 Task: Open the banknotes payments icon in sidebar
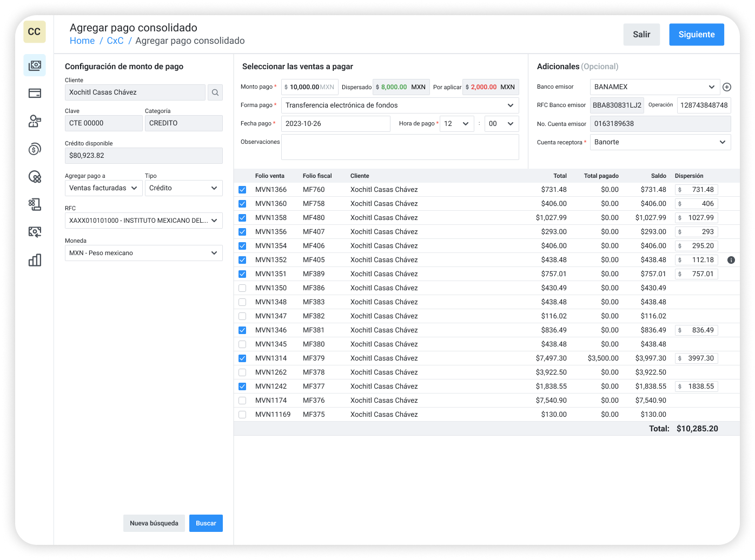pyautogui.click(x=35, y=65)
